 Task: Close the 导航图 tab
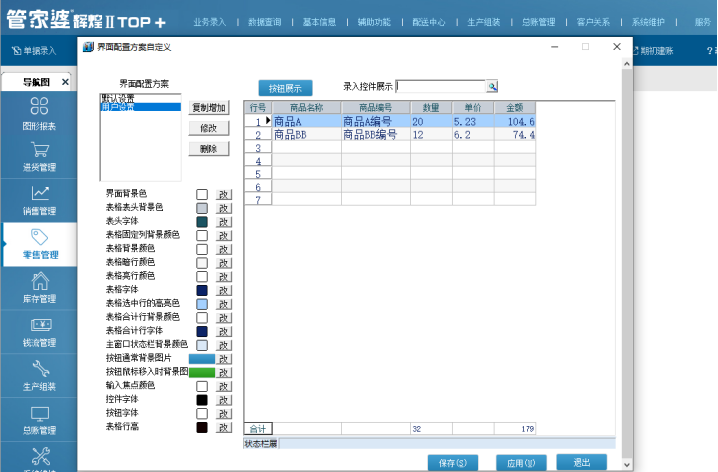pyautogui.click(x=65, y=82)
